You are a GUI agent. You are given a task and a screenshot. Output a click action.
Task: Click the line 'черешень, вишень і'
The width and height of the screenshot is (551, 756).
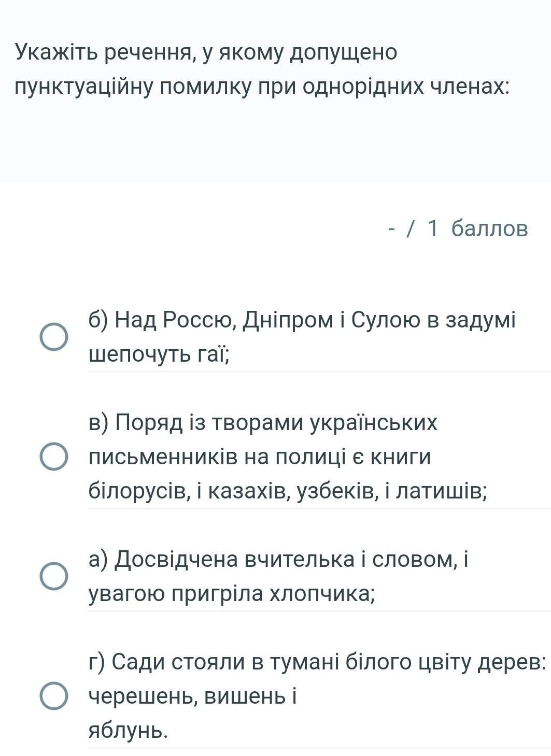192,696
